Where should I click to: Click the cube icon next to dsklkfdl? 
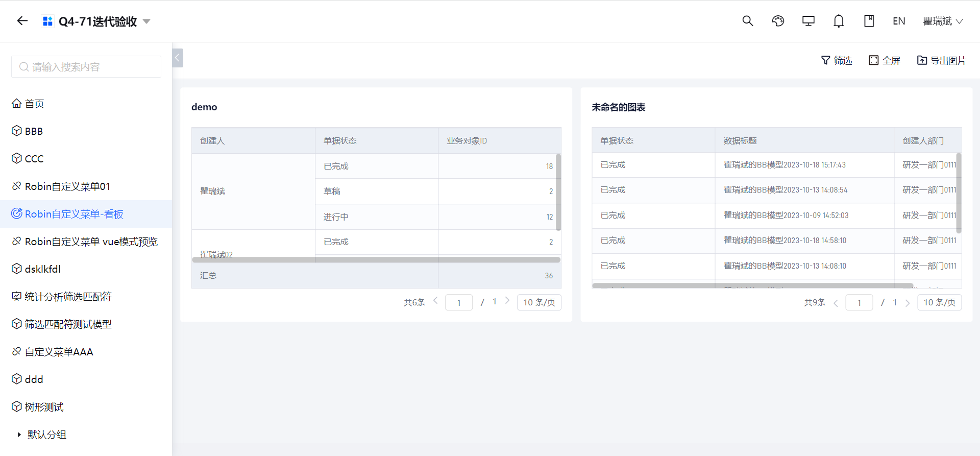click(17, 269)
